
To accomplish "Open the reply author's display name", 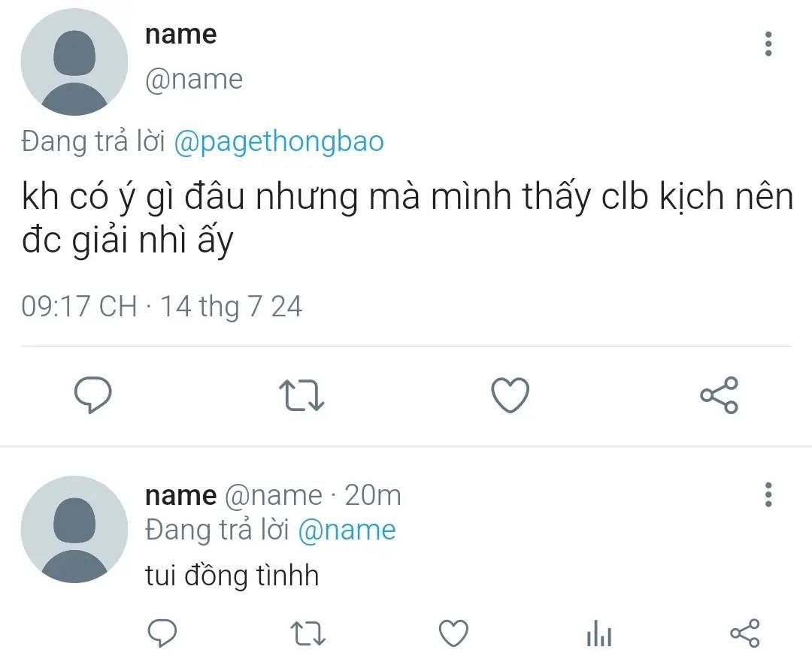I will pyautogui.click(x=180, y=495).
